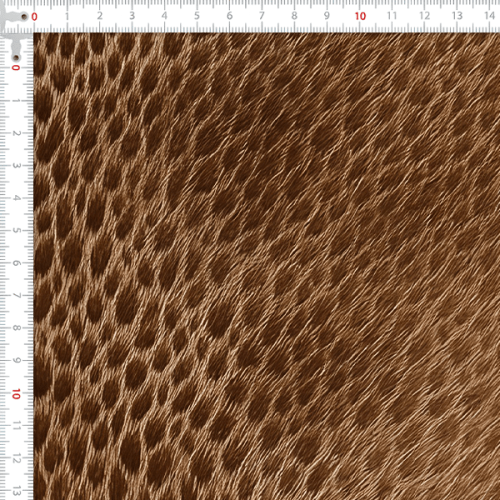500x500 pixels.
Task: Select the 11 mark on the vertical ruler
Action: [16, 426]
